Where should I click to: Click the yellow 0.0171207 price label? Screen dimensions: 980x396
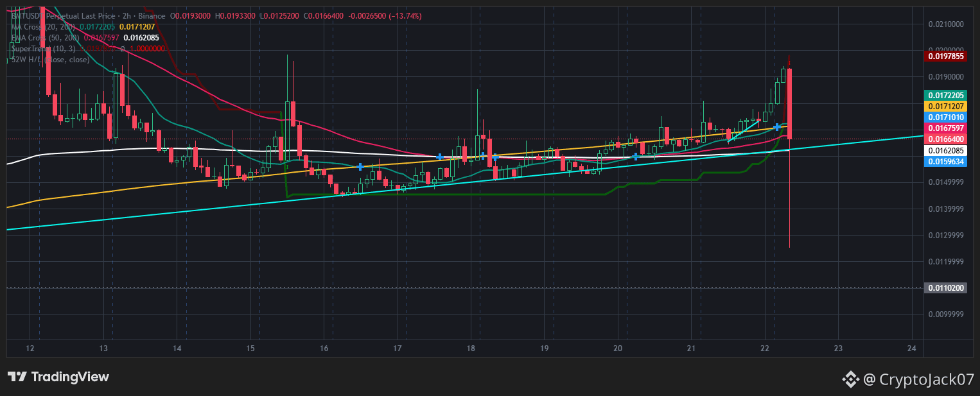point(945,106)
